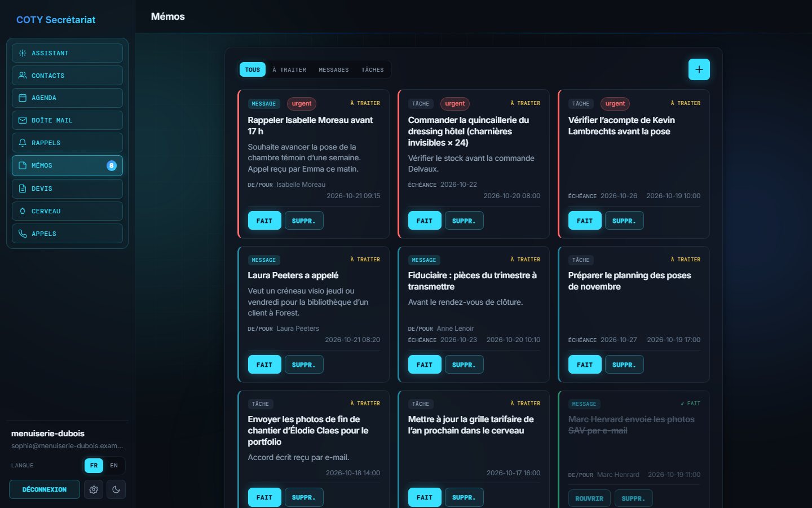Open the Rappels bell icon
The image size is (812, 508).
click(23, 143)
